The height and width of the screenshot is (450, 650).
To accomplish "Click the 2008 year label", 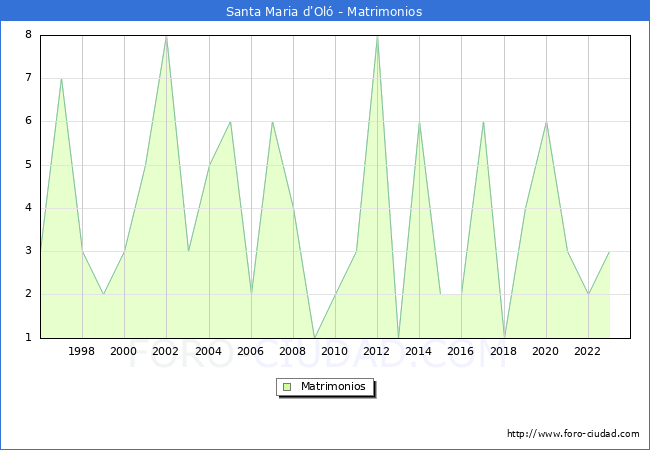I will click(293, 351).
